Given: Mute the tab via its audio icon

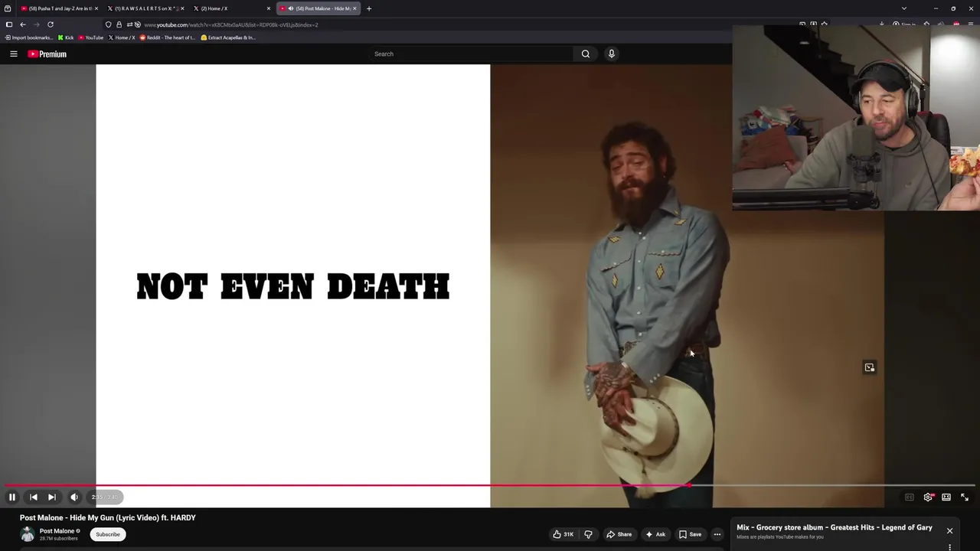Looking at the screenshot, I should [x=291, y=8].
